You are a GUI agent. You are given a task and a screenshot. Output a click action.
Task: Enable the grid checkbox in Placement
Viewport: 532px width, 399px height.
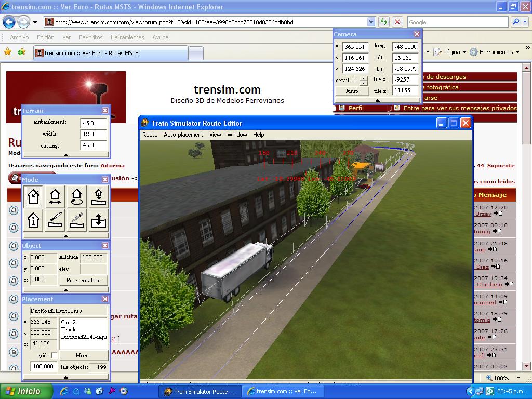click(x=54, y=356)
